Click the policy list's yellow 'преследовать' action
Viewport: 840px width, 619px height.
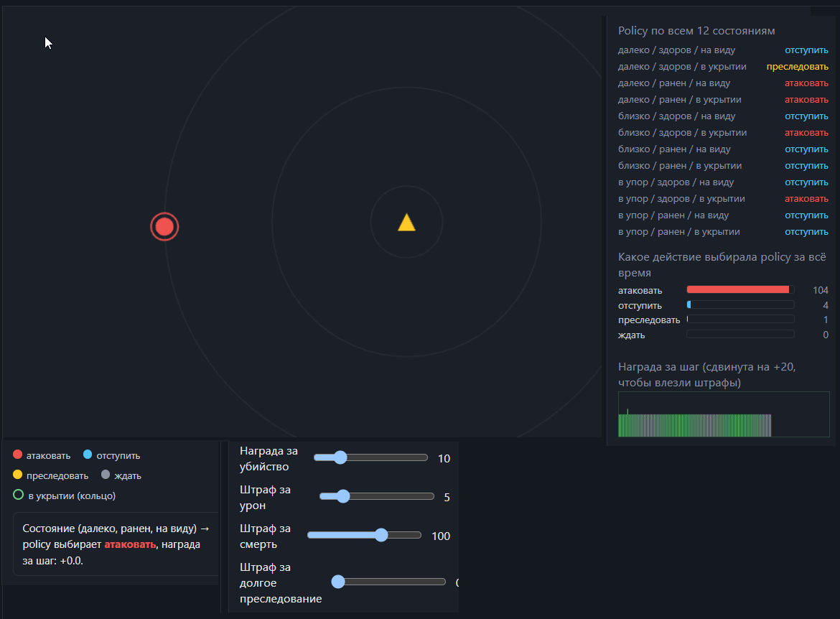click(797, 67)
